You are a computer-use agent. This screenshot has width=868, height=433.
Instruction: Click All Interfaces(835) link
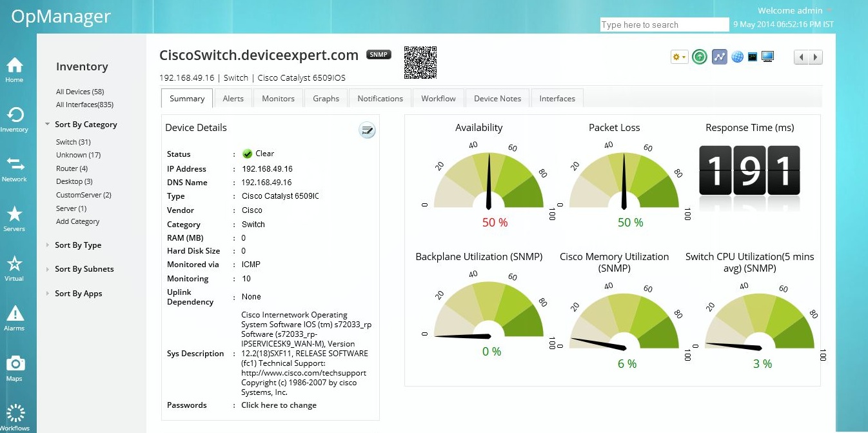[x=84, y=105]
